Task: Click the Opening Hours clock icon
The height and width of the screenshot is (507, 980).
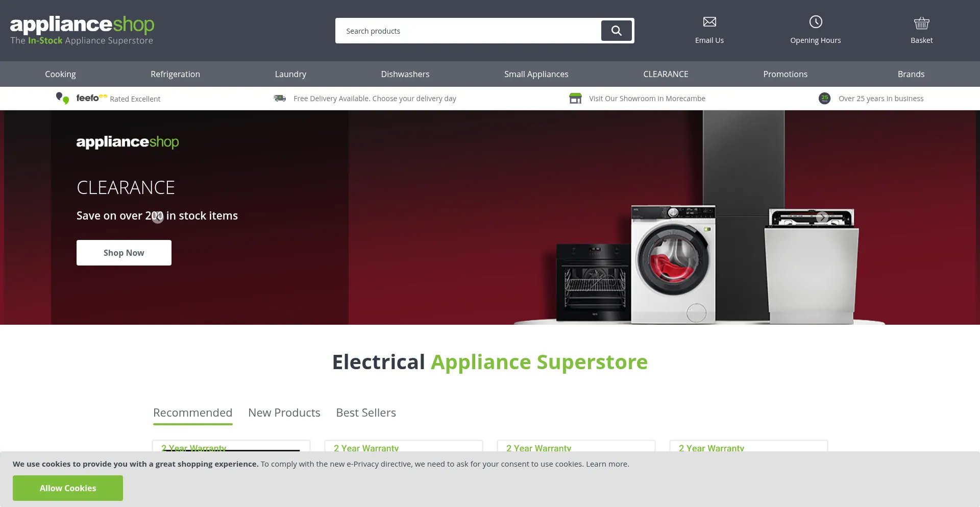Action: (x=816, y=21)
